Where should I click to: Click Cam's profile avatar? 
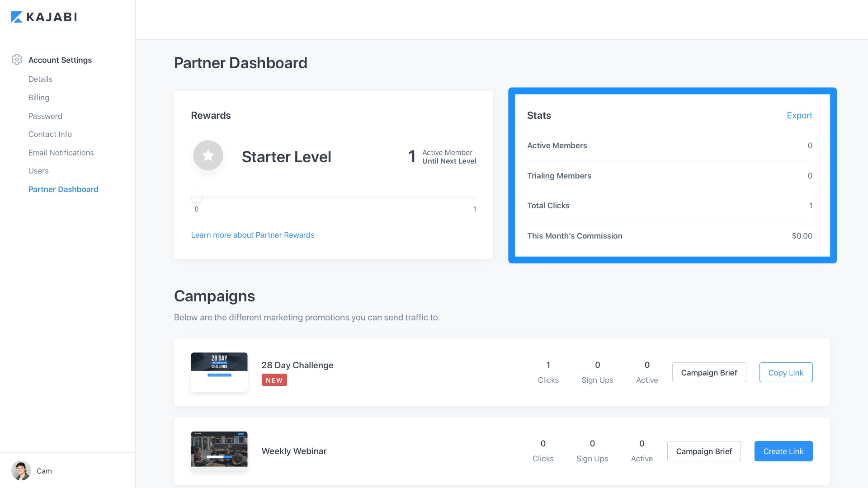[x=21, y=471]
